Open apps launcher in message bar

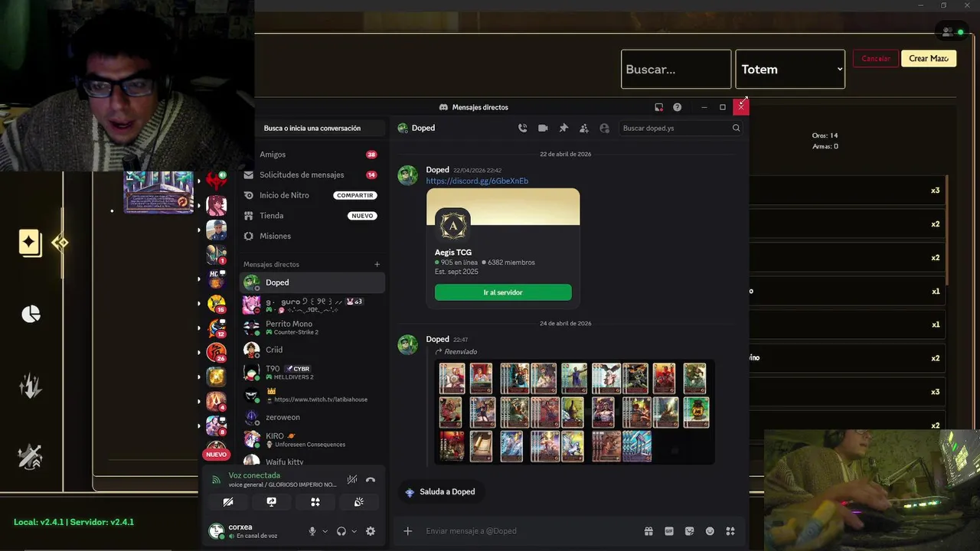(730, 531)
